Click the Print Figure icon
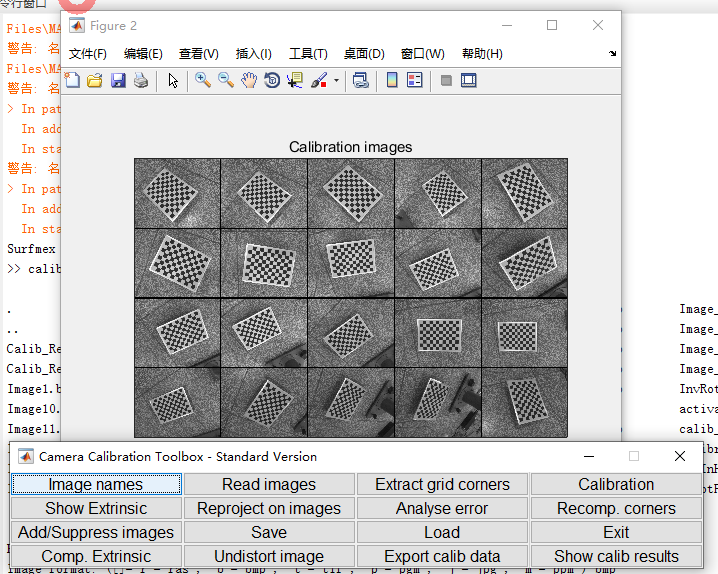Screen dimensions: 718x574 [141, 81]
